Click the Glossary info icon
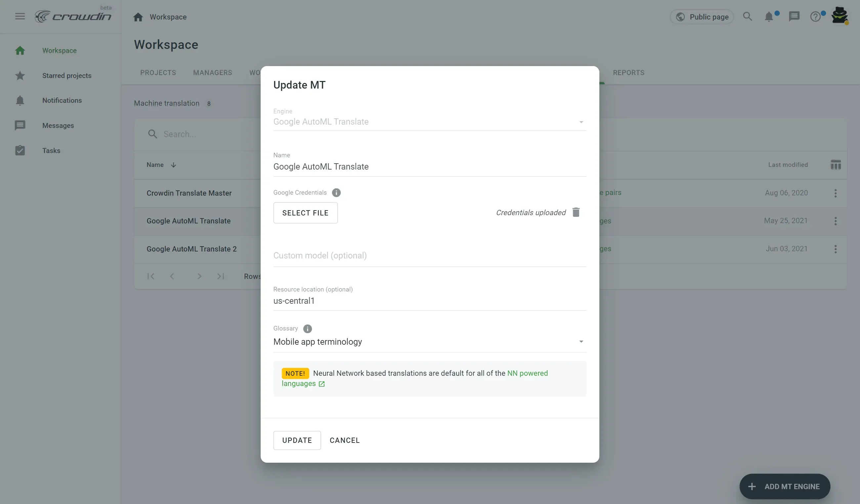Image resolution: width=860 pixels, height=504 pixels. (x=307, y=329)
